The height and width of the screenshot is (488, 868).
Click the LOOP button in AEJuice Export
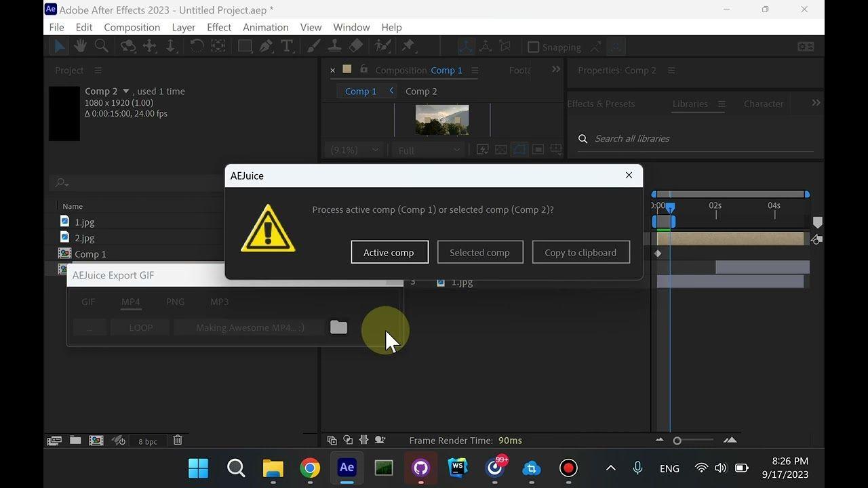(x=141, y=327)
